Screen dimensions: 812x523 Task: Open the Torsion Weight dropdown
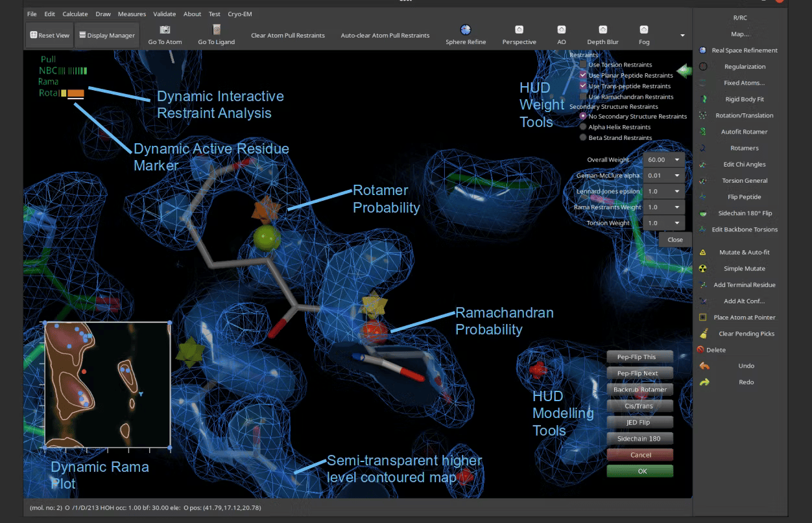point(664,222)
